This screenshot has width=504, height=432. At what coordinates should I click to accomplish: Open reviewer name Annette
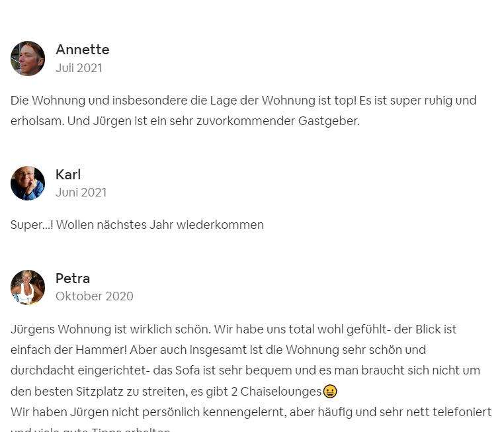[82, 50]
